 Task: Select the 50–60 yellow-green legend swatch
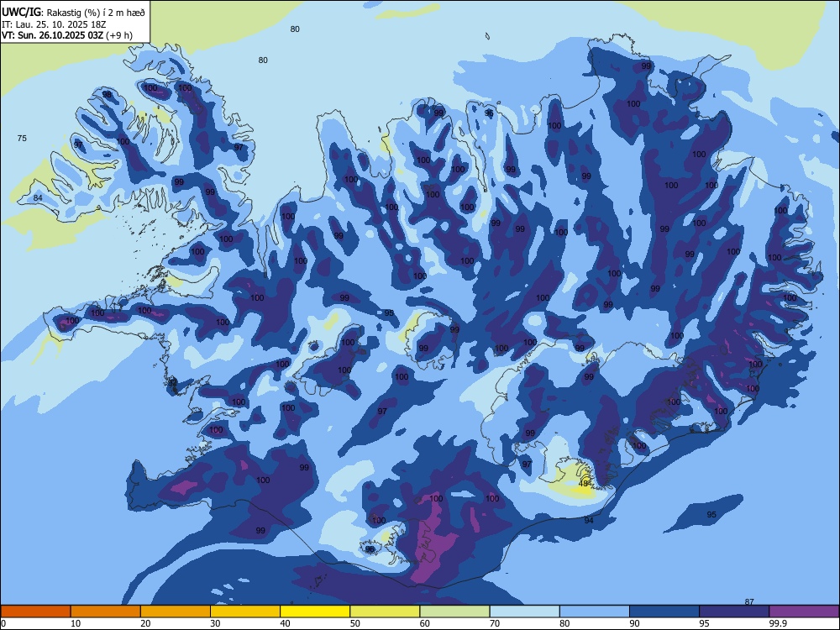385,612
